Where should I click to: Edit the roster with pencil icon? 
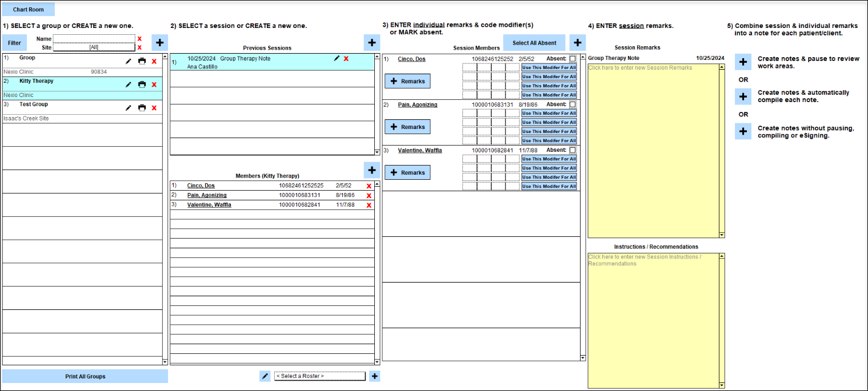click(x=265, y=376)
